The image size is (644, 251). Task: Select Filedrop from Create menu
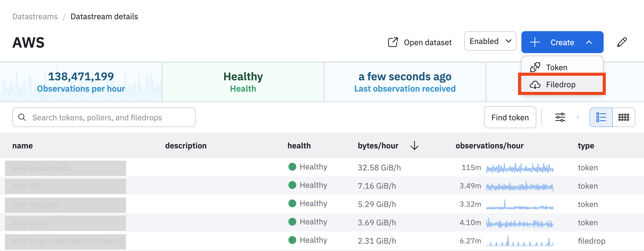pyautogui.click(x=561, y=85)
